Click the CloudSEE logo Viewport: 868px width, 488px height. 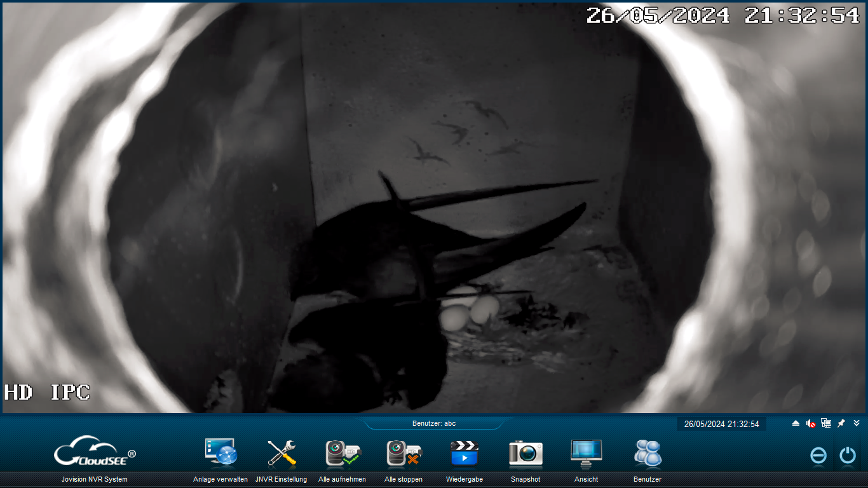[x=95, y=452]
